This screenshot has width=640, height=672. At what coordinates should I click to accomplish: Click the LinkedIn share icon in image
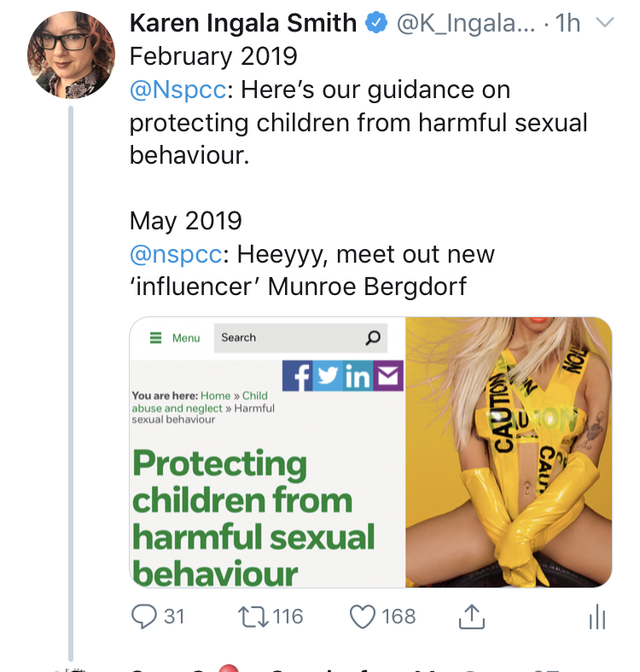358,375
